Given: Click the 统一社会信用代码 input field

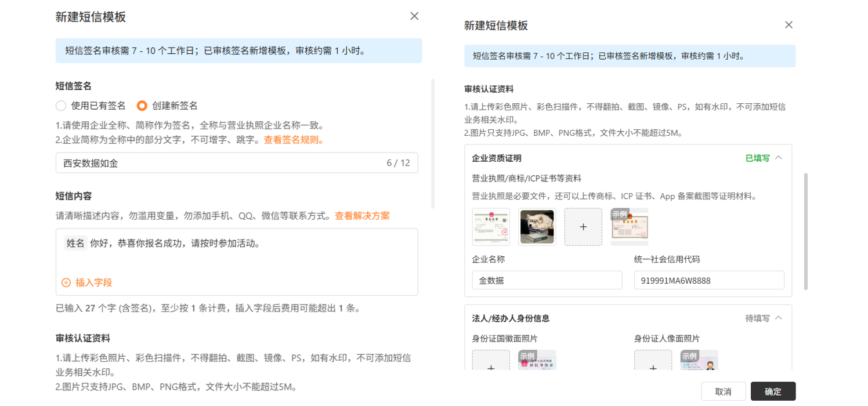Looking at the screenshot, I should pos(709,280).
